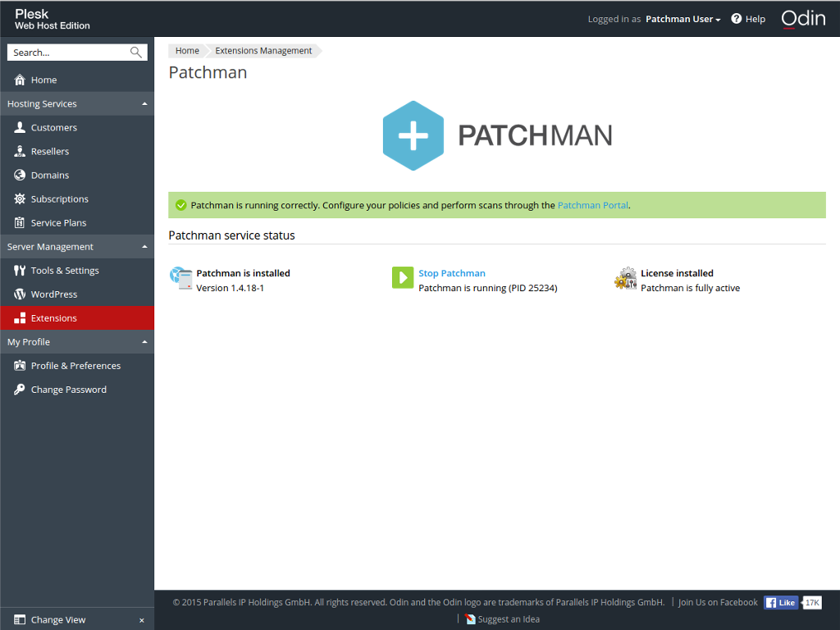Click the Domains globe icon
The image size is (840, 630).
(x=19, y=175)
